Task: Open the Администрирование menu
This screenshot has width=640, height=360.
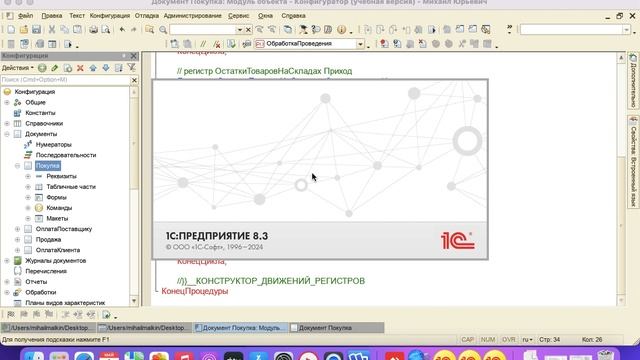Action: 193,16
